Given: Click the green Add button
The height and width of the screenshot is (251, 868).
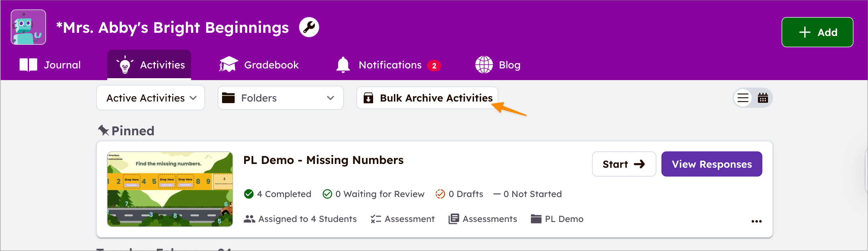Looking at the screenshot, I should click(x=817, y=32).
